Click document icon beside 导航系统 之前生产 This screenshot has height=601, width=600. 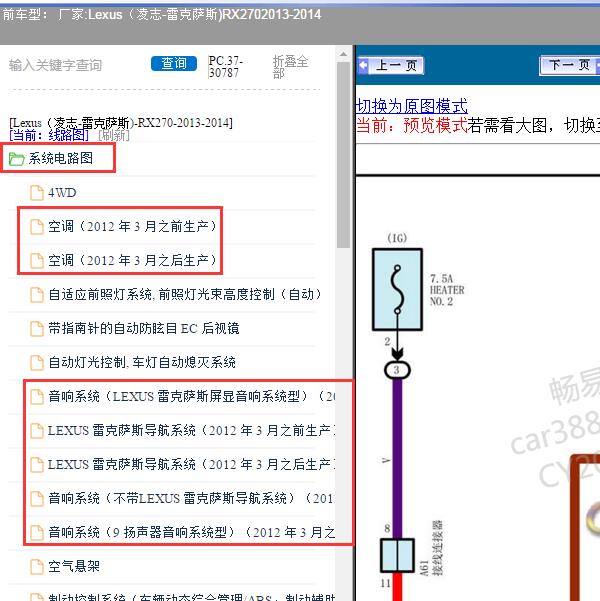coord(37,431)
